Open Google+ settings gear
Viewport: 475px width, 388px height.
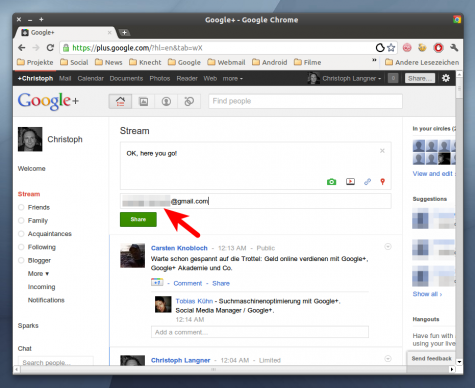(446, 78)
